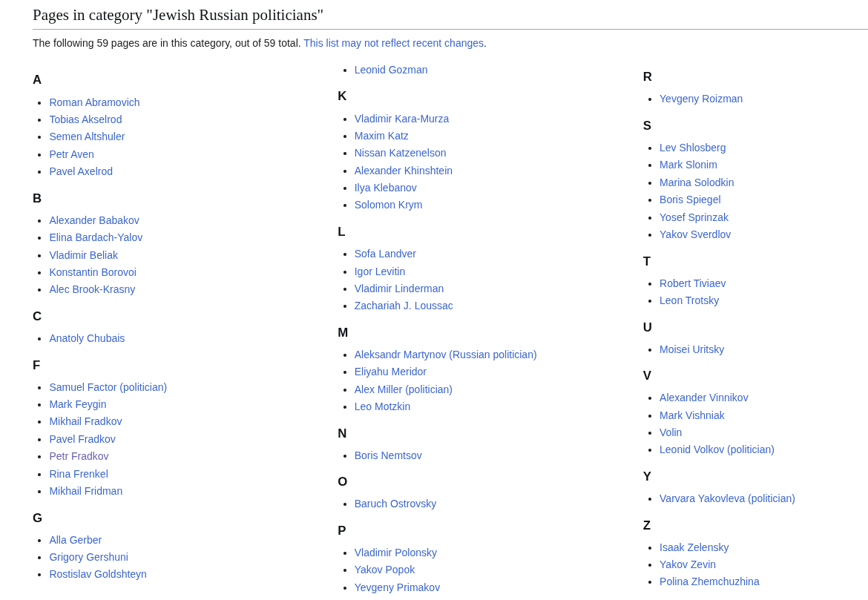The image size is (868, 600).
Task: Visit Konstantin Borovoi article
Action: pyautogui.click(x=93, y=272)
